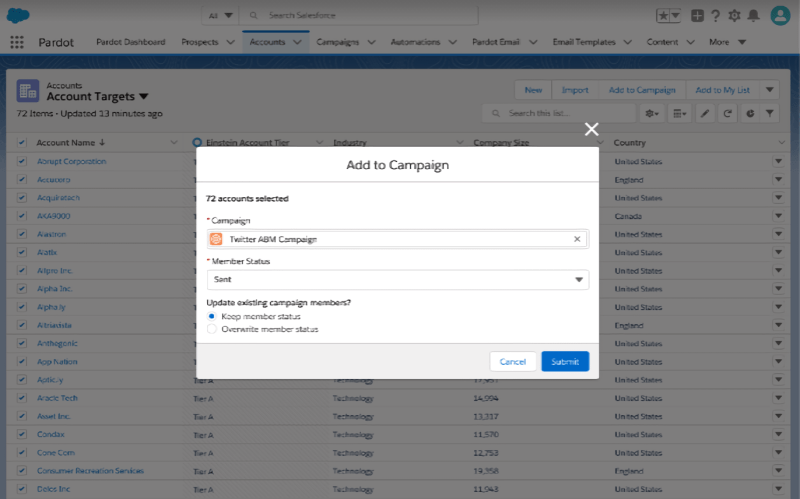This screenshot has height=499, width=800.
Task: Select Overwrite member status option
Action: tap(212, 329)
